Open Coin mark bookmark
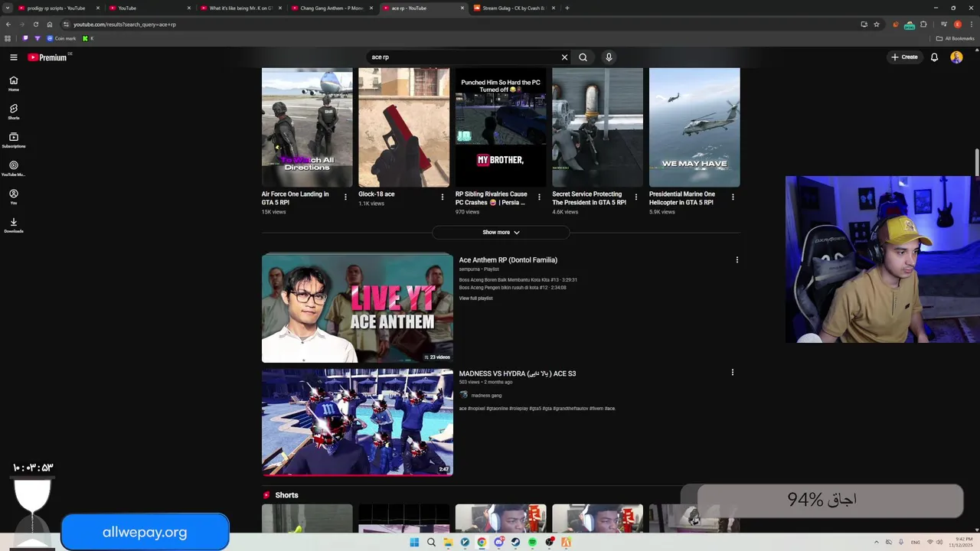Image resolution: width=980 pixels, height=551 pixels. point(61,38)
